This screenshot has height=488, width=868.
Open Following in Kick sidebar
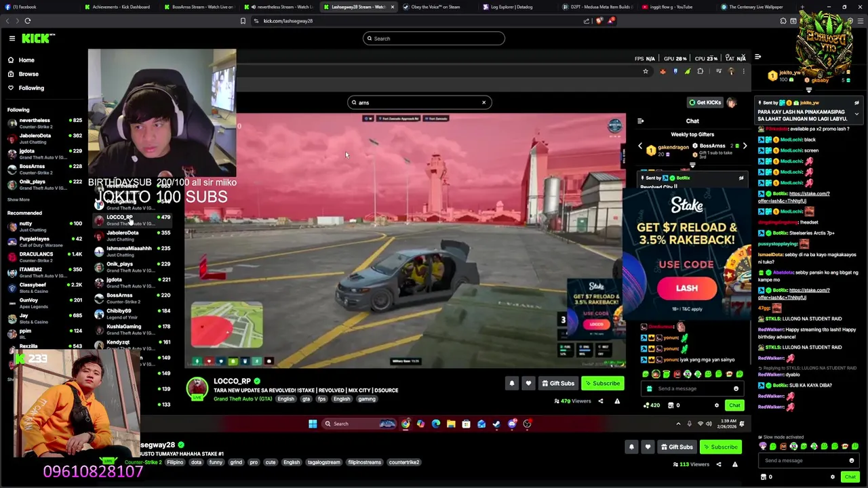click(x=31, y=88)
